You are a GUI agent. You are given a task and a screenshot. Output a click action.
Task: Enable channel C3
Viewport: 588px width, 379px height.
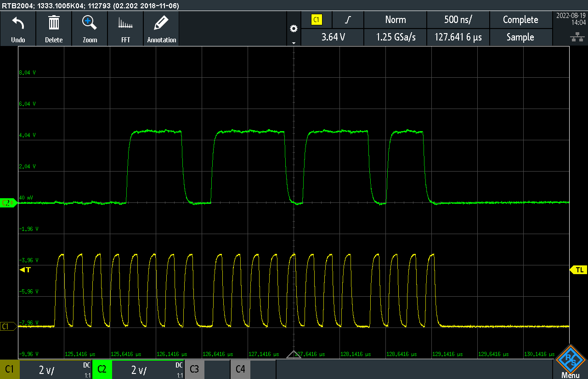(194, 369)
